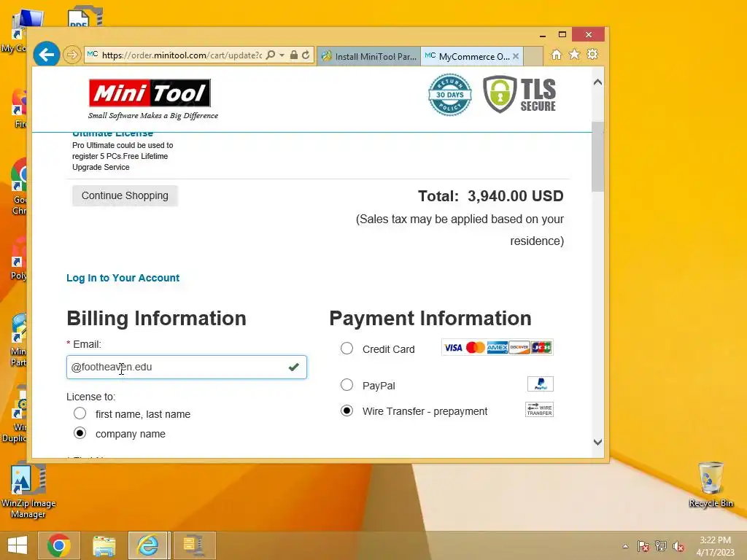Select PayPal payment option
Viewport: 747px width, 560px height.
(x=347, y=384)
